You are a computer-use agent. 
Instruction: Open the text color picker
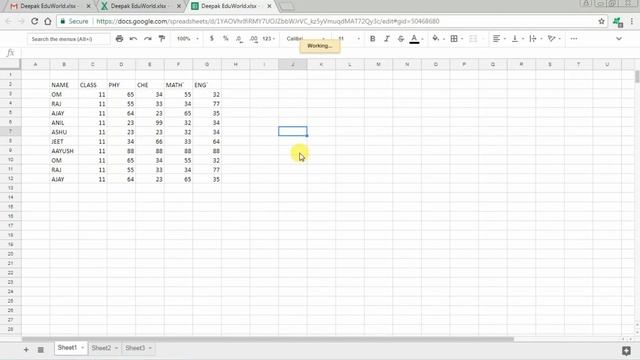414,38
